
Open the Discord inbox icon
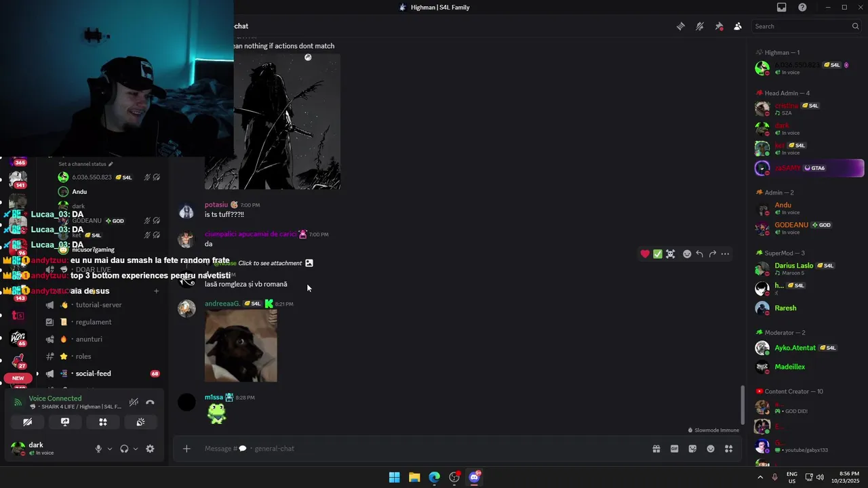pos(782,7)
